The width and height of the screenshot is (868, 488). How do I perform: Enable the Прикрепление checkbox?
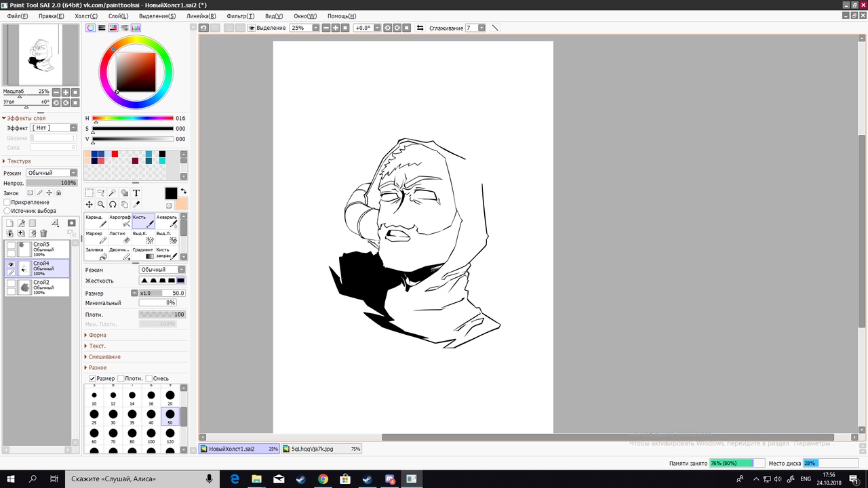[7, 202]
